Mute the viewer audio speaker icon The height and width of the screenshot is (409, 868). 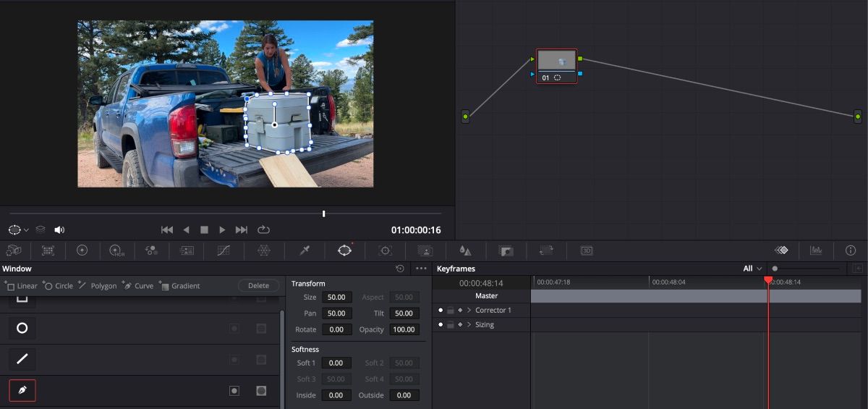59,229
